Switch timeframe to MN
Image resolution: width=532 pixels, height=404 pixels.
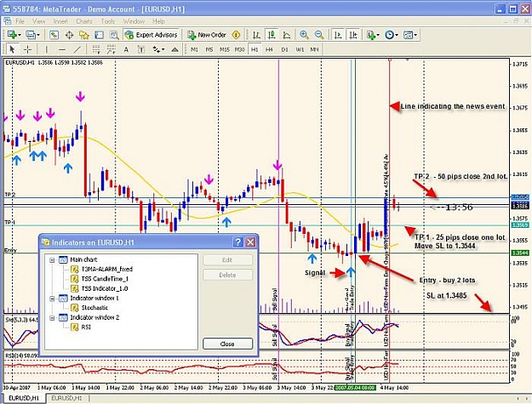314,49
